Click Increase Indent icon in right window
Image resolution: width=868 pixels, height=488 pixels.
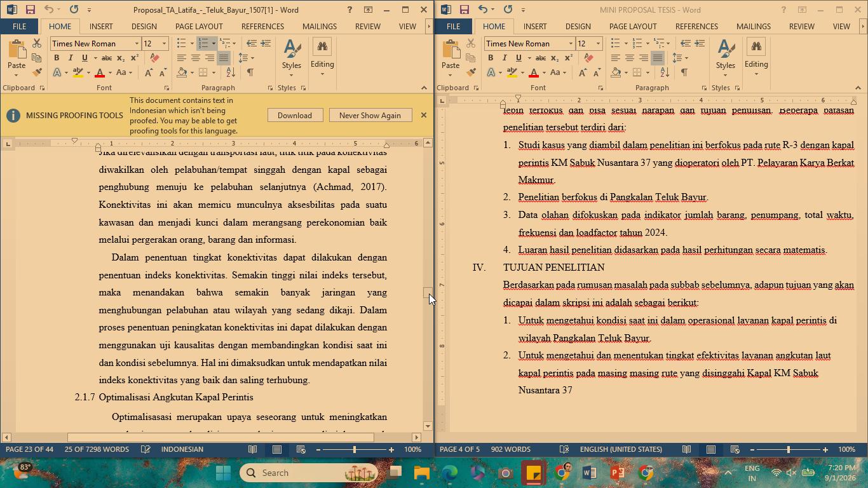point(700,43)
